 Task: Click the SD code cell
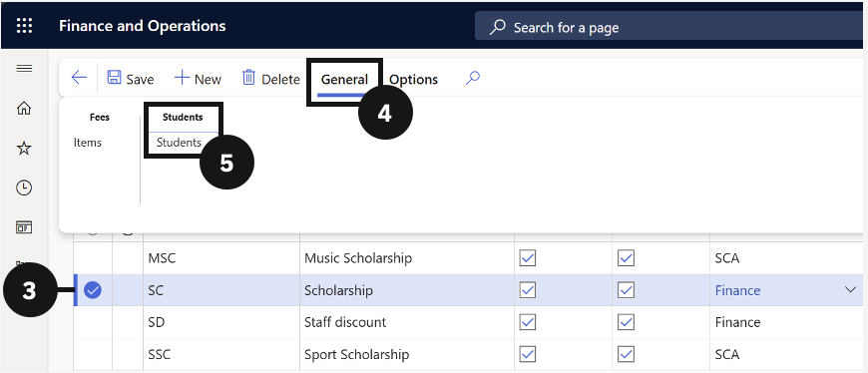[x=221, y=322]
